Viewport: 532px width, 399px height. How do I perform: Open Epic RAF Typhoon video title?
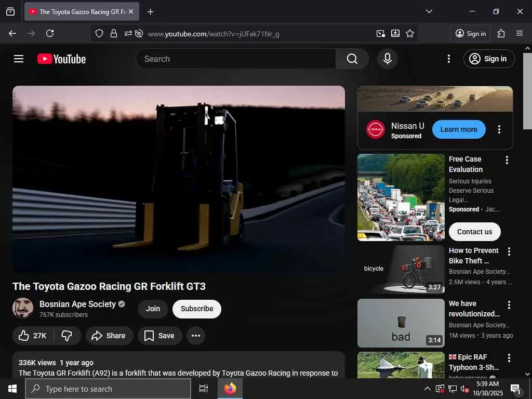(474, 362)
